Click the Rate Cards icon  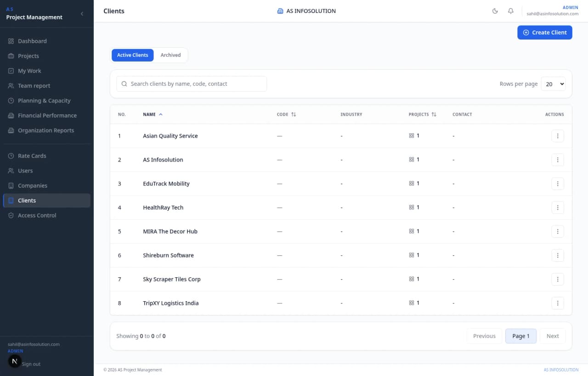click(x=11, y=156)
